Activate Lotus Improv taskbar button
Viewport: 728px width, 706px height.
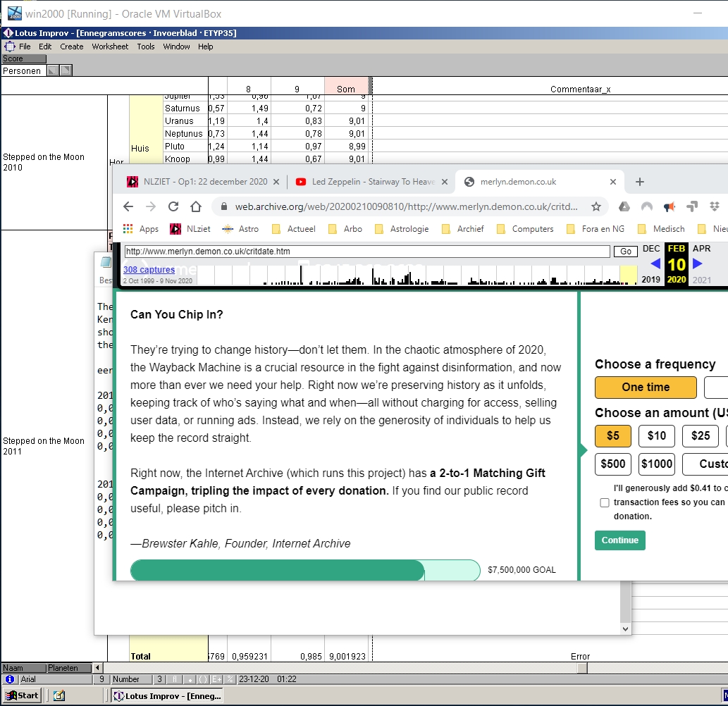pyautogui.click(x=168, y=696)
